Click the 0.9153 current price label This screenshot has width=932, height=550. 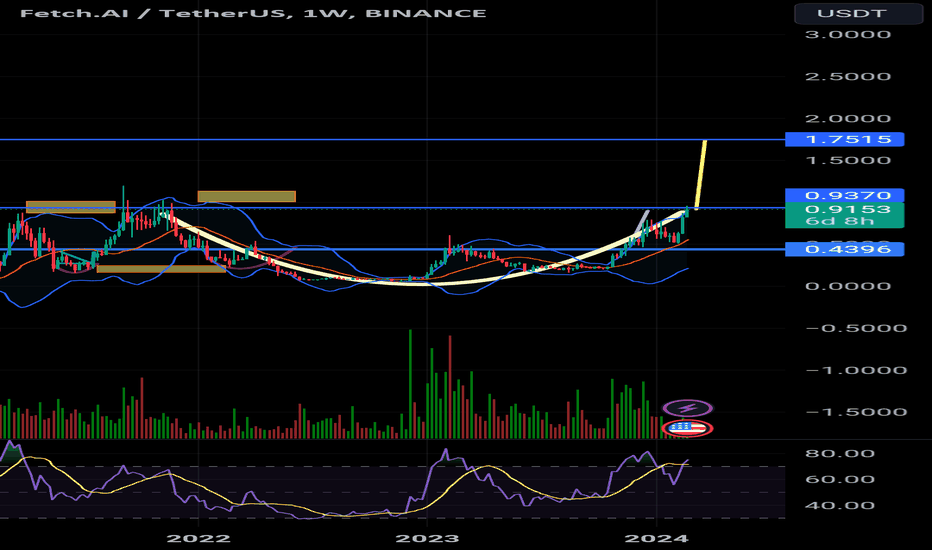pyautogui.click(x=848, y=209)
